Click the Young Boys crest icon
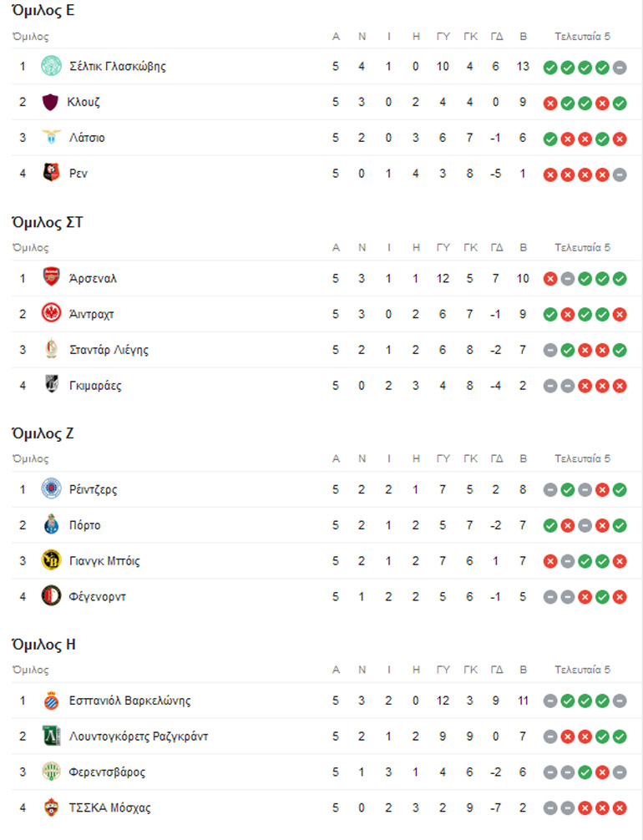This screenshot has height=840, width=643. (x=52, y=561)
